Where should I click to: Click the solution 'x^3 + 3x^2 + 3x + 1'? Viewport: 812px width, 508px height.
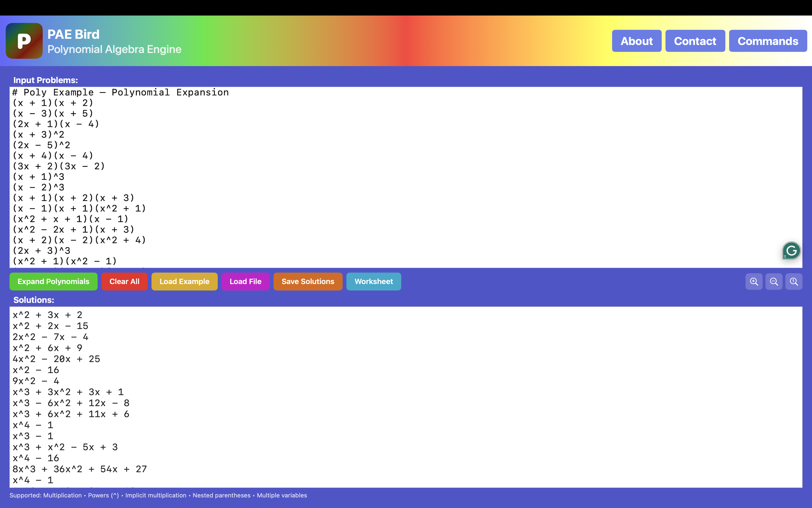(x=68, y=392)
